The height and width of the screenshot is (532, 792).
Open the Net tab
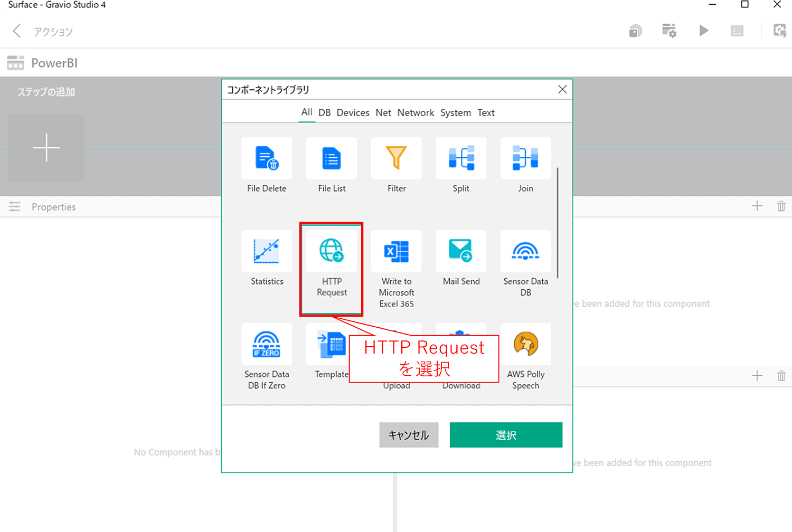point(383,112)
